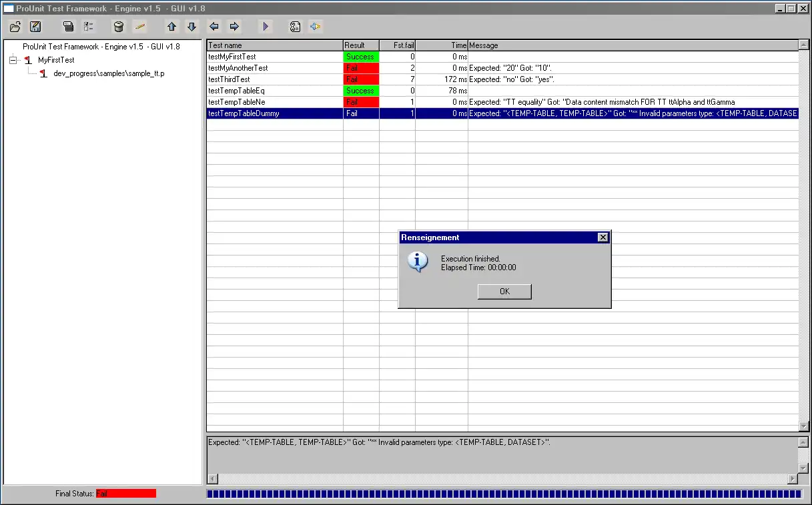The width and height of the screenshot is (812, 505).
Task: Select dev_progress\samples\sample_tt.p tree item
Action: pyautogui.click(x=109, y=73)
